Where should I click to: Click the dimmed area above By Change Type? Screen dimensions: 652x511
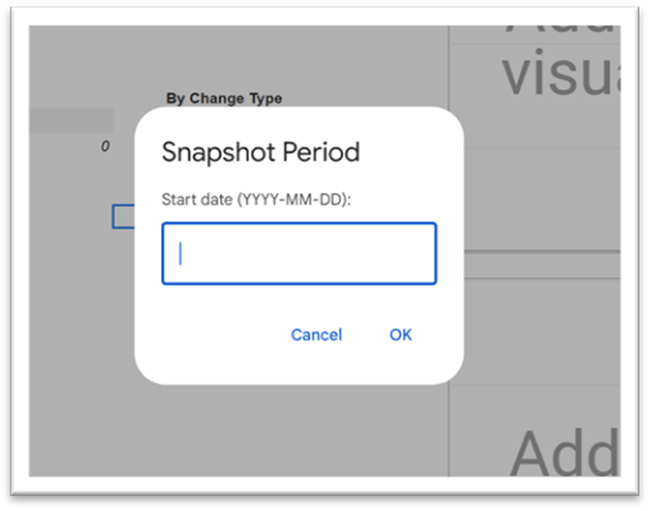tap(224, 60)
